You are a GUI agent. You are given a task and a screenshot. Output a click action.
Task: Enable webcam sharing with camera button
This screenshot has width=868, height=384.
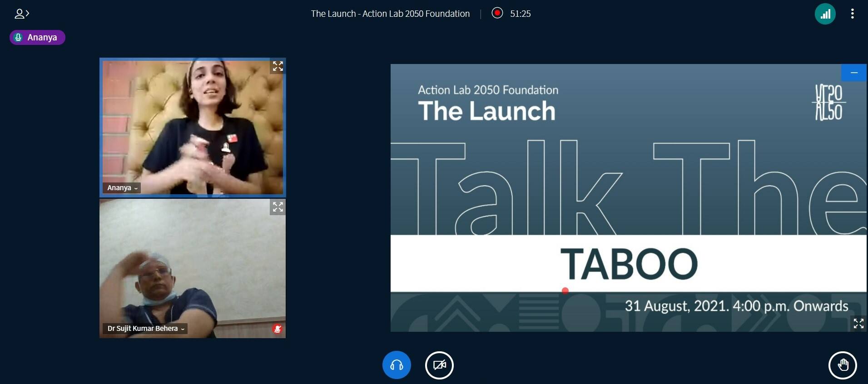[439, 365]
